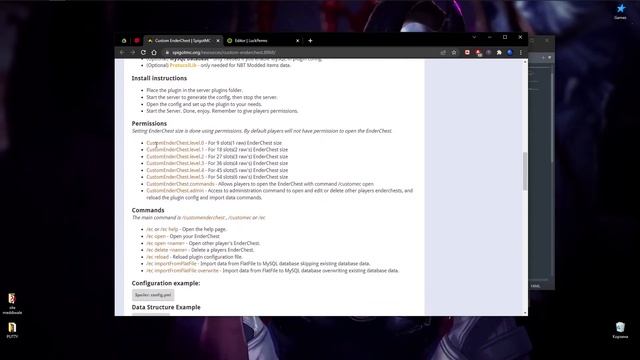640x360 pixels.
Task: Open the red pinned browser tab
Action: click(137, 41)
